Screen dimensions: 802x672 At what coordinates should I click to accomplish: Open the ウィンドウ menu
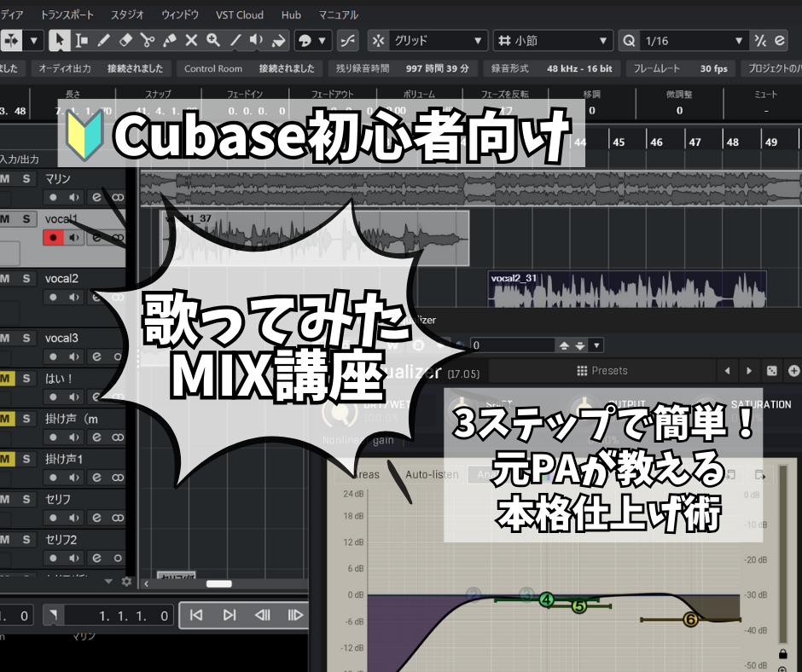coord(180,14)
